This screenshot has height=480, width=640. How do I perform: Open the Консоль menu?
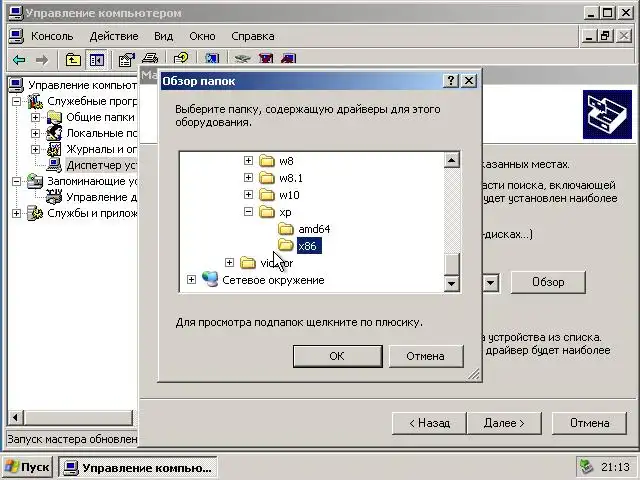(52, 36)
